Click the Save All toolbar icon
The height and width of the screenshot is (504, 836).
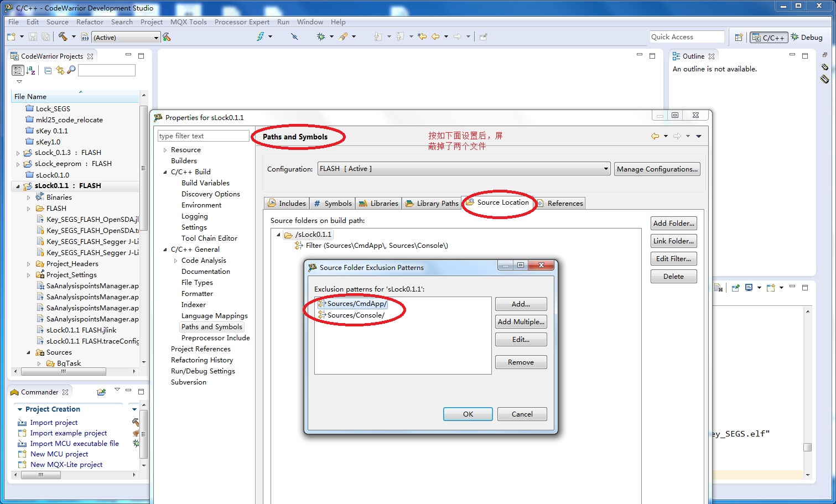click(x=46, y=37)
